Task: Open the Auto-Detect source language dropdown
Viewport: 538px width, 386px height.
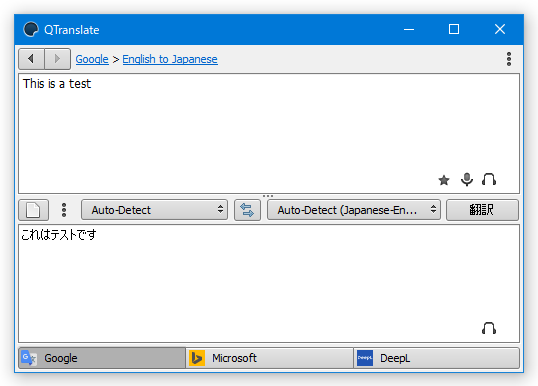Action: [x=154, y=210]
